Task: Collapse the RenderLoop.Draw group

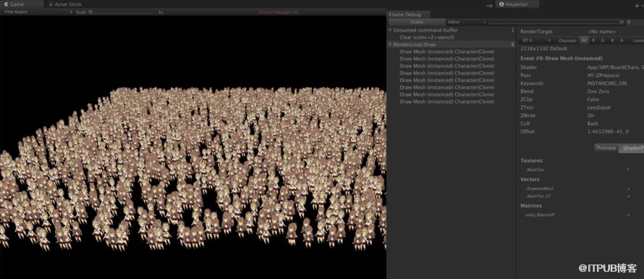Action: [390, 44]
